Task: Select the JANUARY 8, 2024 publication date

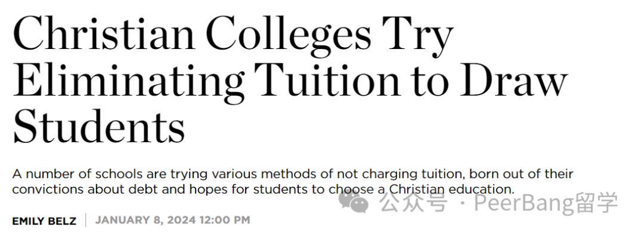Action: tap(145, 220)
